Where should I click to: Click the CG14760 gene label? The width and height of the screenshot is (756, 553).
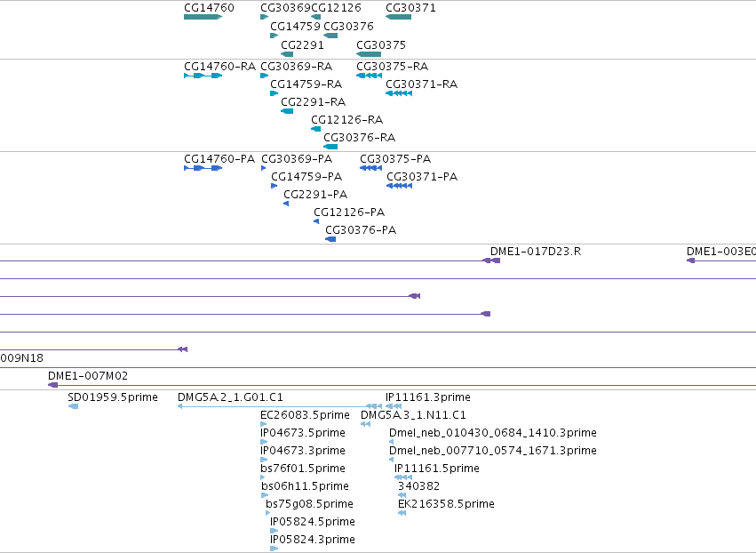pos(209,8)
